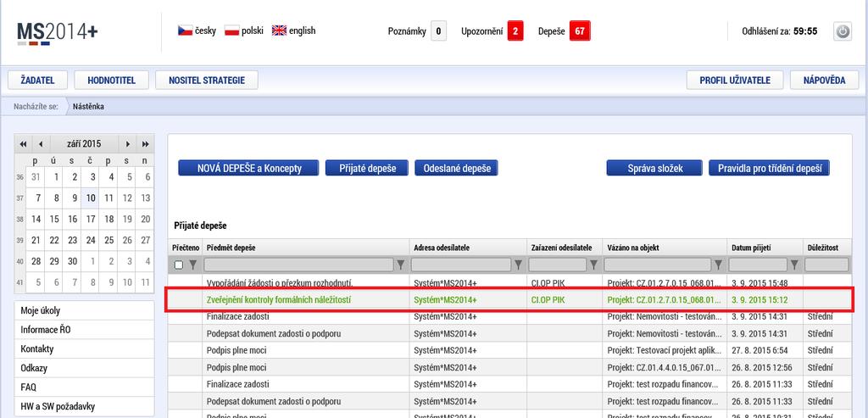Open the Upozornění counter showing 2
The image size is (868, 418).
click(x=515, y=31)
